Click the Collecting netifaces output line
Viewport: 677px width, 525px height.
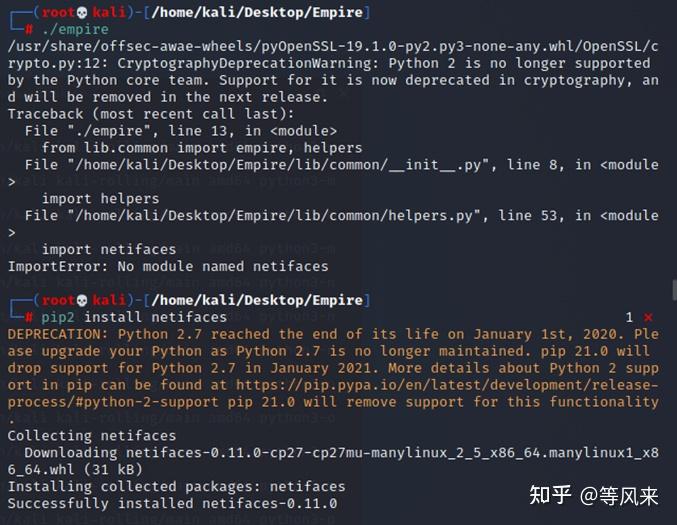click(x=92, y=436)
